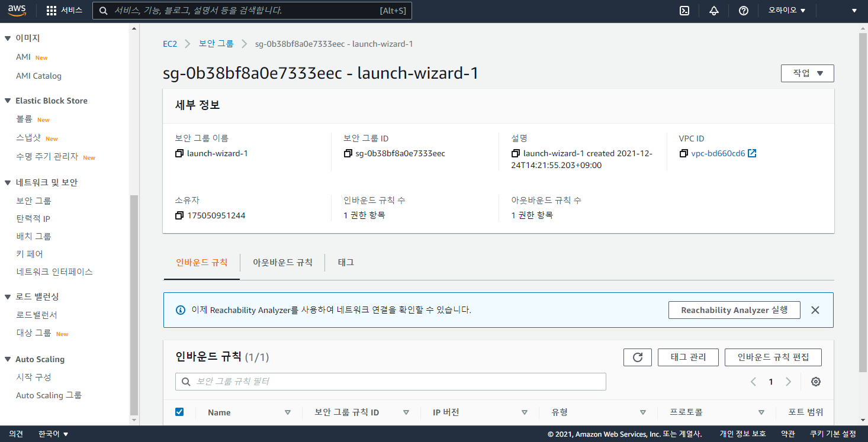
Task: Switch to the 태그 tab
Action: pyautogui.click(x=346, y=262)
